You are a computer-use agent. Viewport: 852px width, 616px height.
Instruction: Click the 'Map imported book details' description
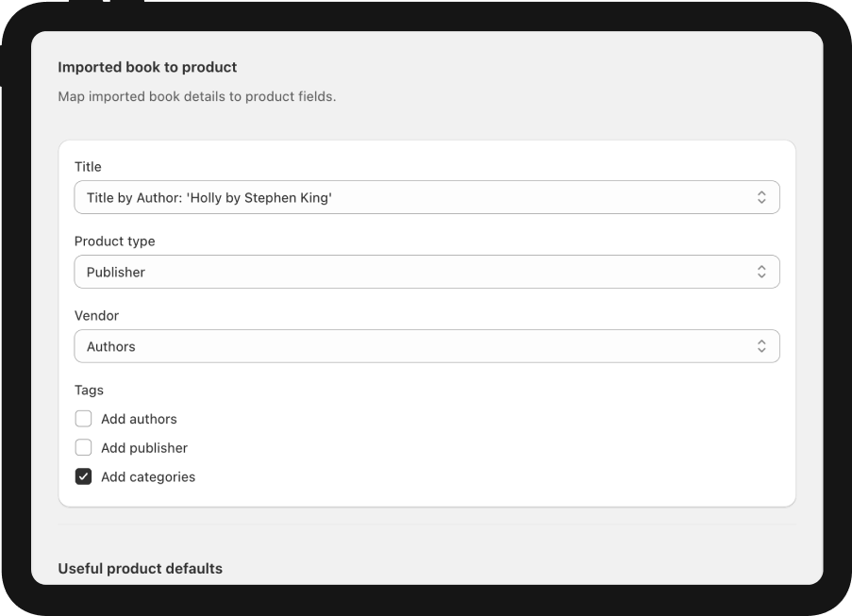196,96
